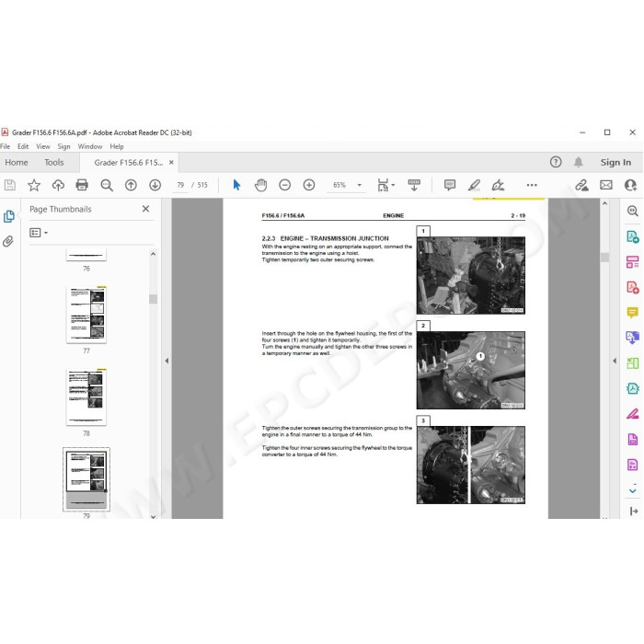Select the Highlight pen tool
This screenshot has height=644, width=644.
point(474,185)
